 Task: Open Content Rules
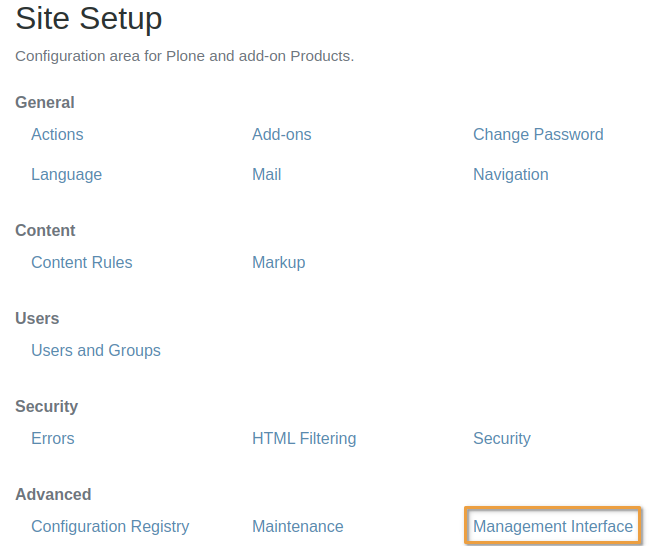[x=81, y=262]
